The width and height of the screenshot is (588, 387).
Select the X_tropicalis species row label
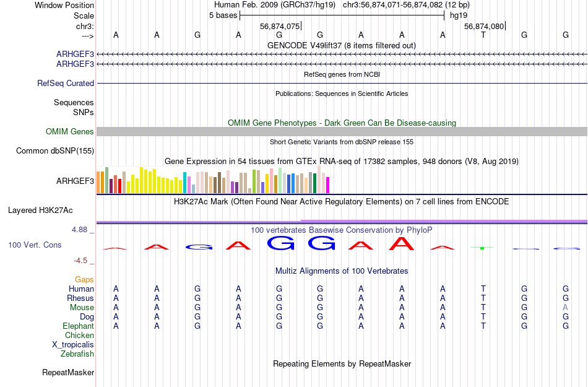click(x=73, y=345)
